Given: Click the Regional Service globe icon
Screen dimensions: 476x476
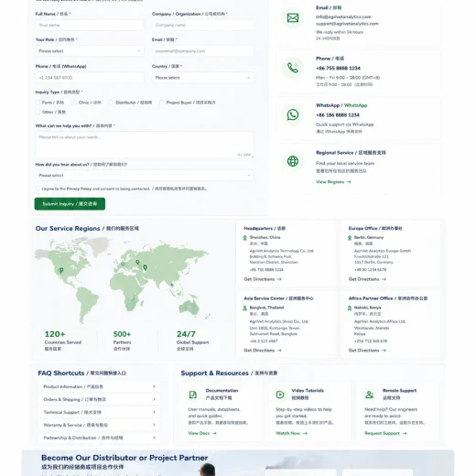Looking at the screenshot, I should tap(293, 161).
